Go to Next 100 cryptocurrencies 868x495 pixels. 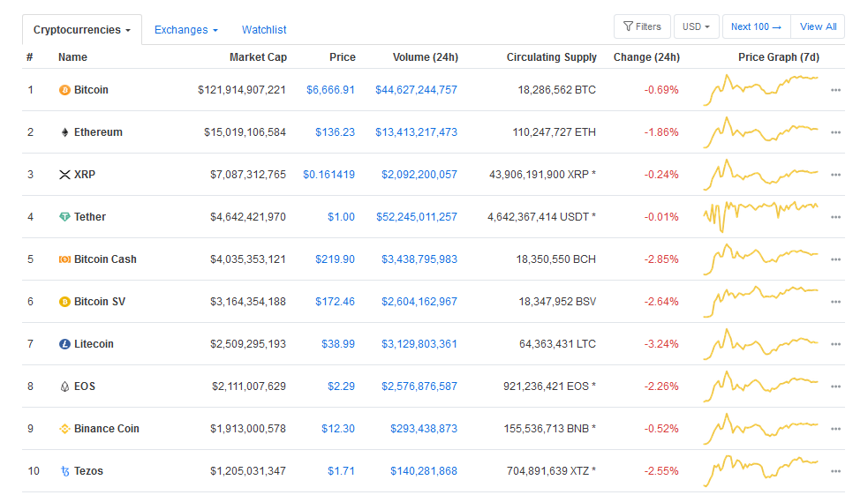756,26
